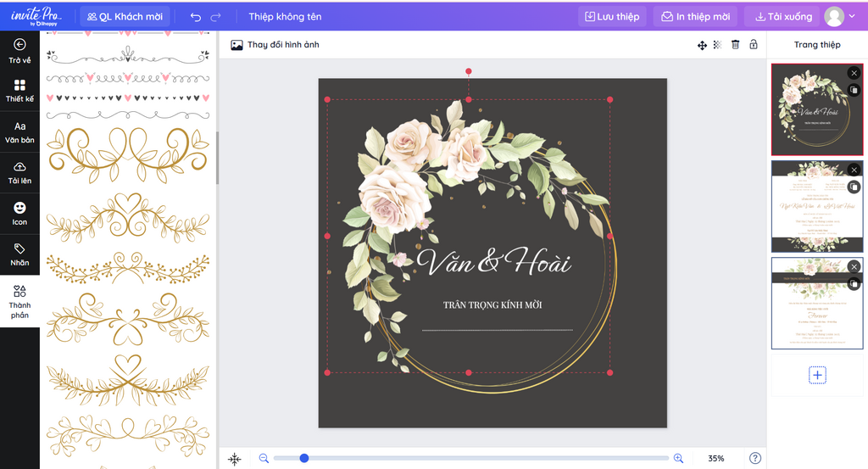868x469 pixels.
Task: Select the third page thumbnail
Action: click(x=812, y=304)
